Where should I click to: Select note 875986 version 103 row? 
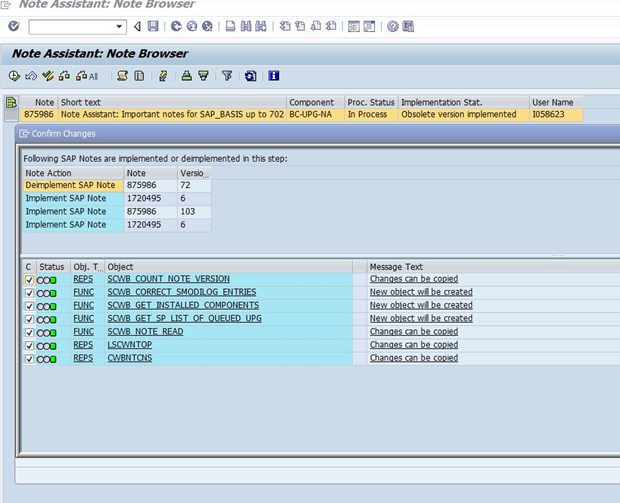pos(117,212)
